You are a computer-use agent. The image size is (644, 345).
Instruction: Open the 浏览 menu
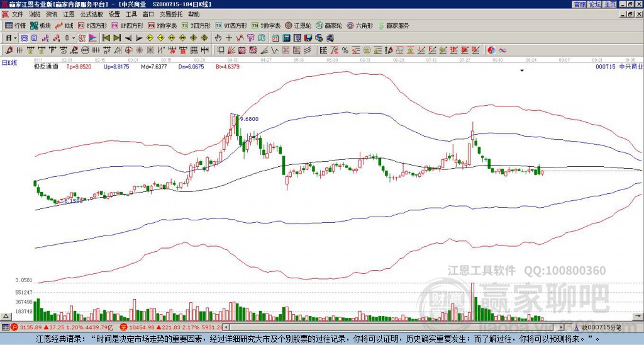(35, 14)
